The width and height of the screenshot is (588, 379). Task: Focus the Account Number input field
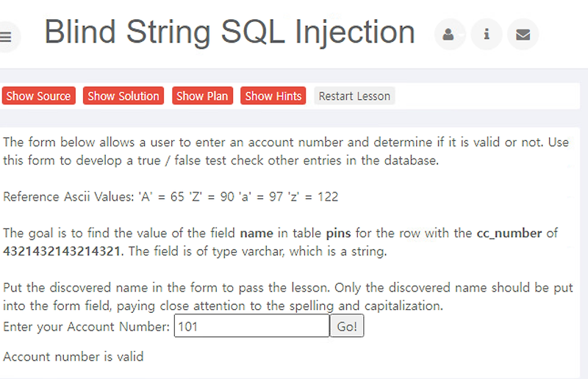(251, 326)
